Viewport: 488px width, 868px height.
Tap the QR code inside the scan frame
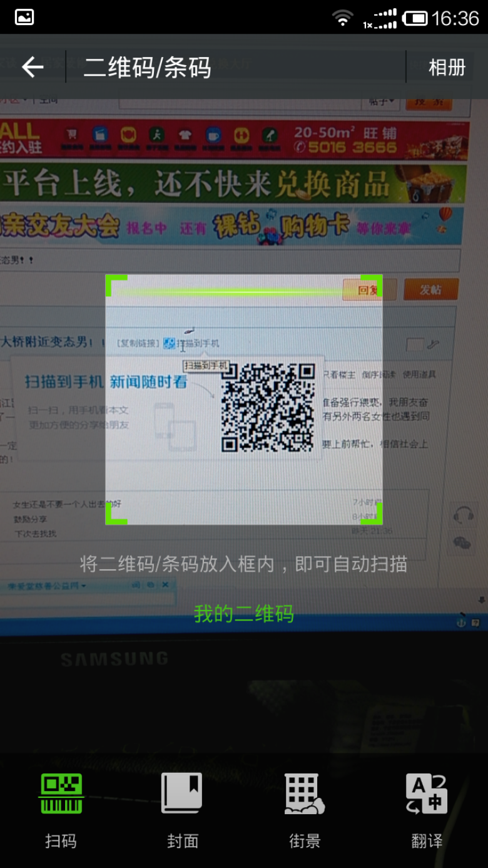(268, 407)
